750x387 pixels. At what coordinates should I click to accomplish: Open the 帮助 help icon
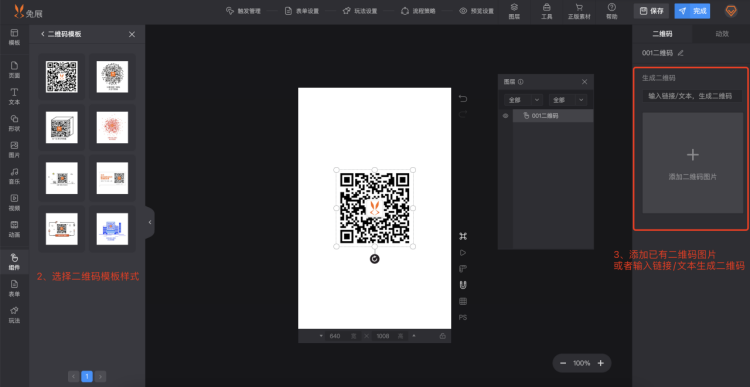611,11
